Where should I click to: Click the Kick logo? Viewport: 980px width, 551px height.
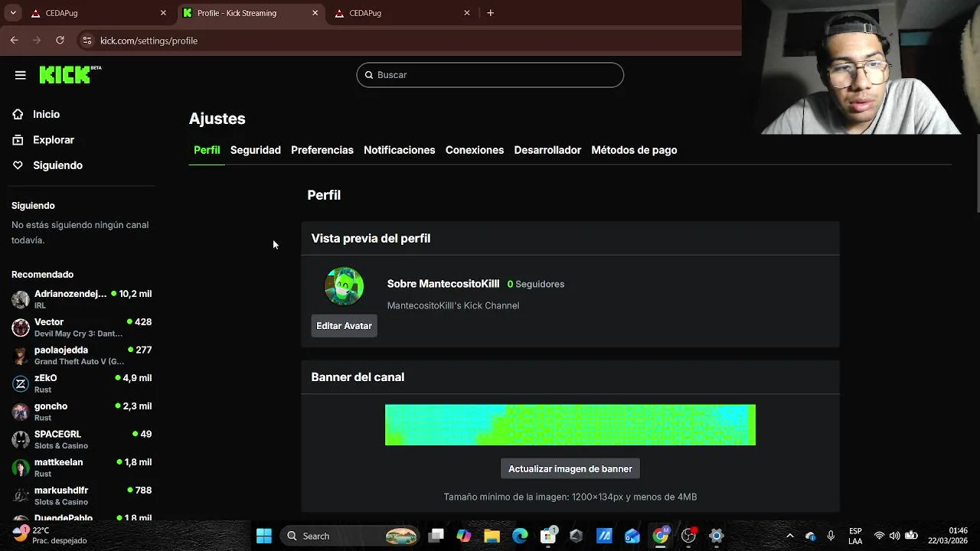[x=70, y=74]
